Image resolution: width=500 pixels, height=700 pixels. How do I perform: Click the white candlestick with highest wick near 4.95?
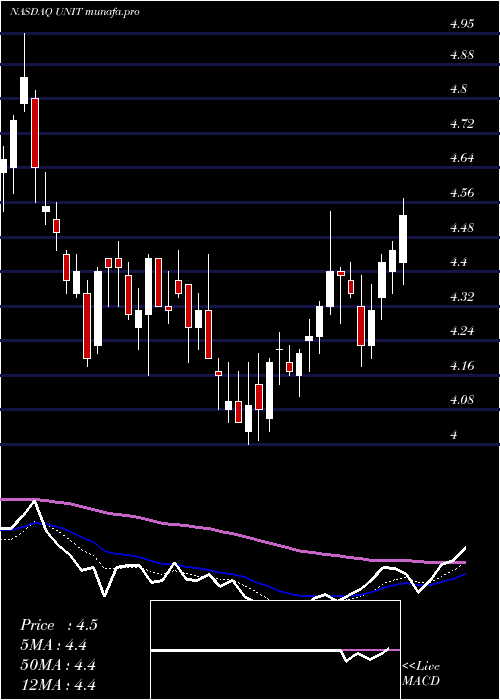click(x=24, y=91)
